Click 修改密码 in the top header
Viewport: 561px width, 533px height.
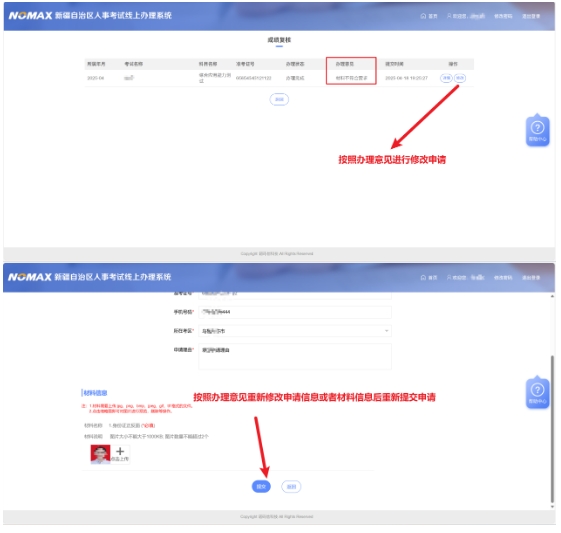[503, 16]
